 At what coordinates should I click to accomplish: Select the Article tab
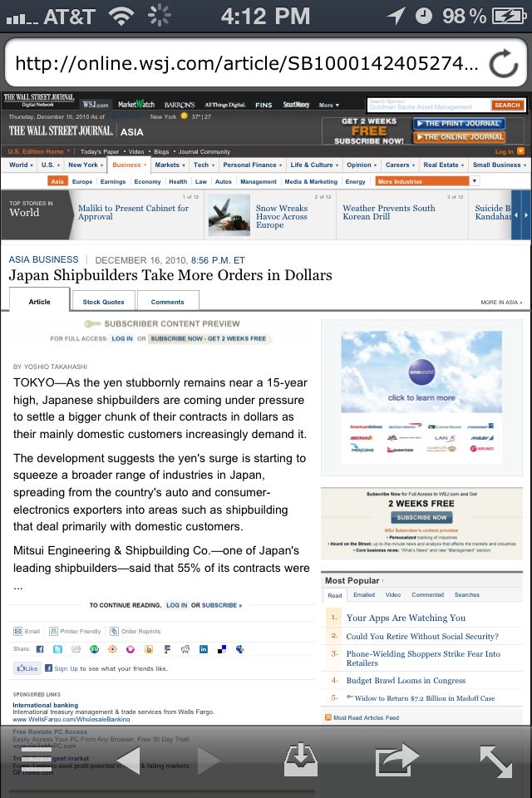pyautogui.click(x=39, y=301)
